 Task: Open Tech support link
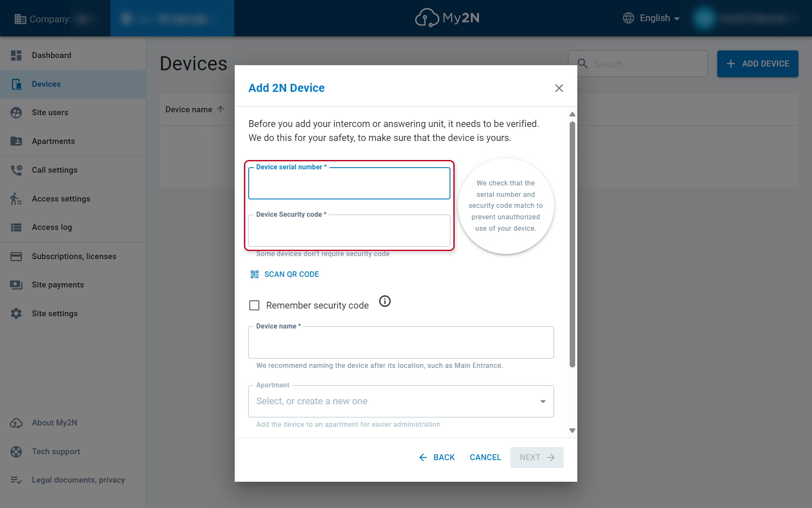pos(73,452)
